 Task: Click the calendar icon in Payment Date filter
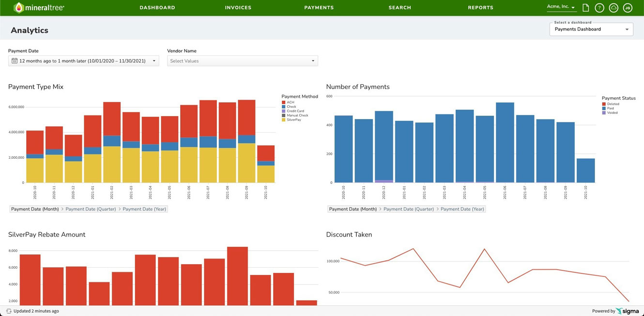click(13, 60)
